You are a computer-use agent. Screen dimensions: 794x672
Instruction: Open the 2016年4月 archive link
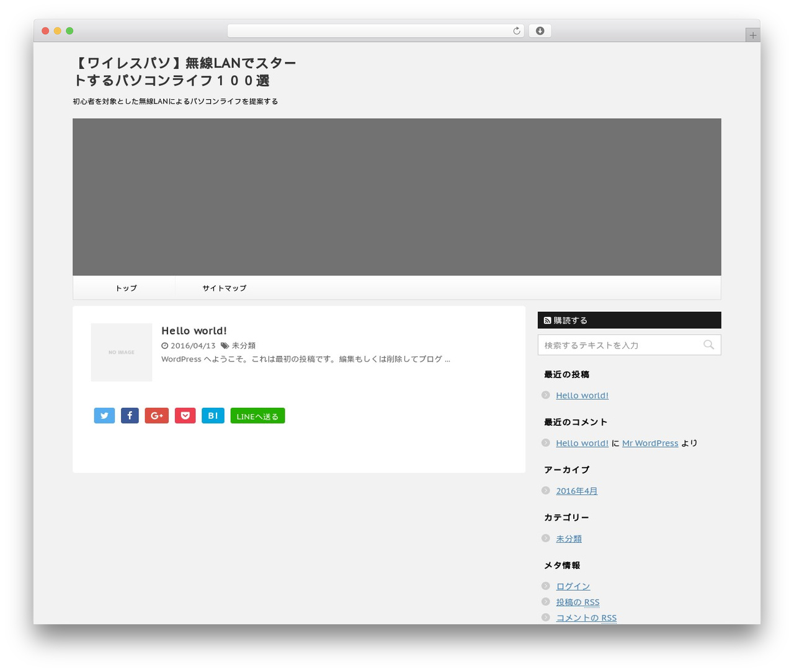(577, 491)
